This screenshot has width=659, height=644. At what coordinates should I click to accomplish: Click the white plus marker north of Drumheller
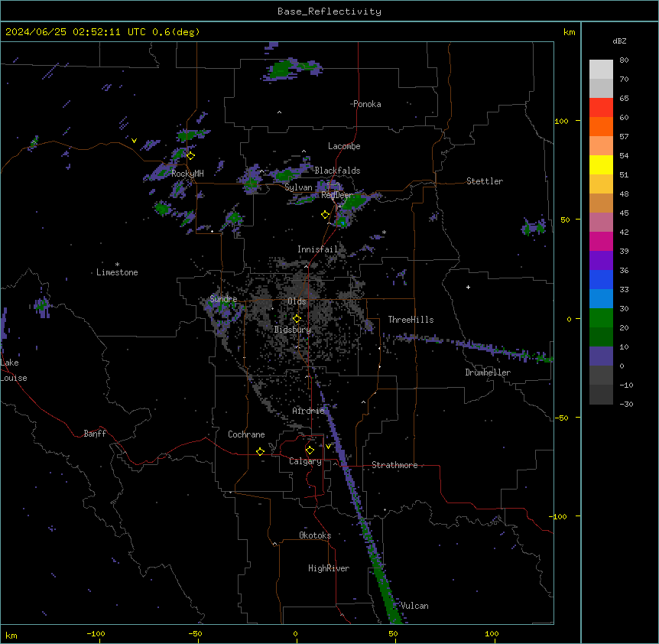[x=468, y=287]
